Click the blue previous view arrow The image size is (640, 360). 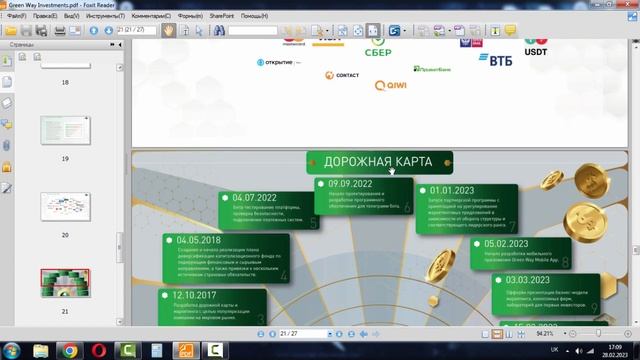[x=364, y=334]
